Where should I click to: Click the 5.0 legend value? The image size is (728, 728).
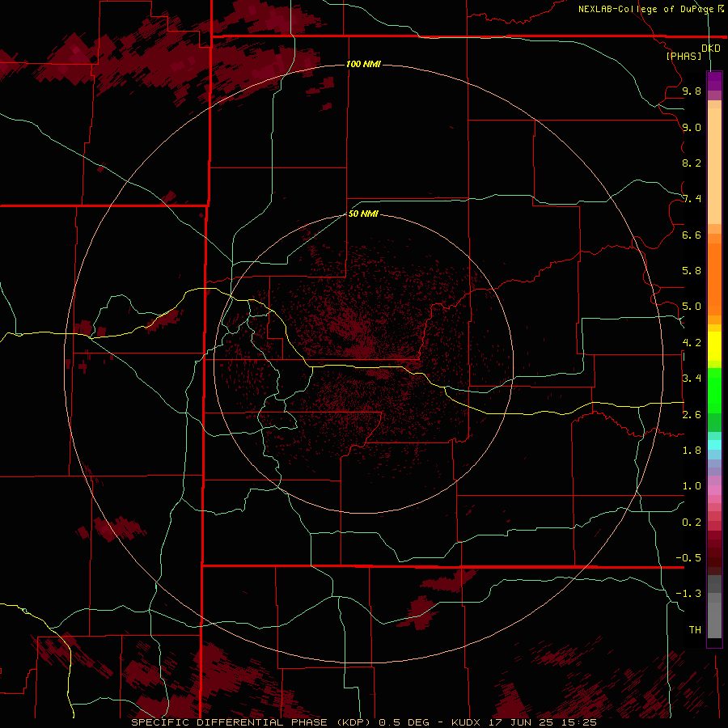(692, 307)
